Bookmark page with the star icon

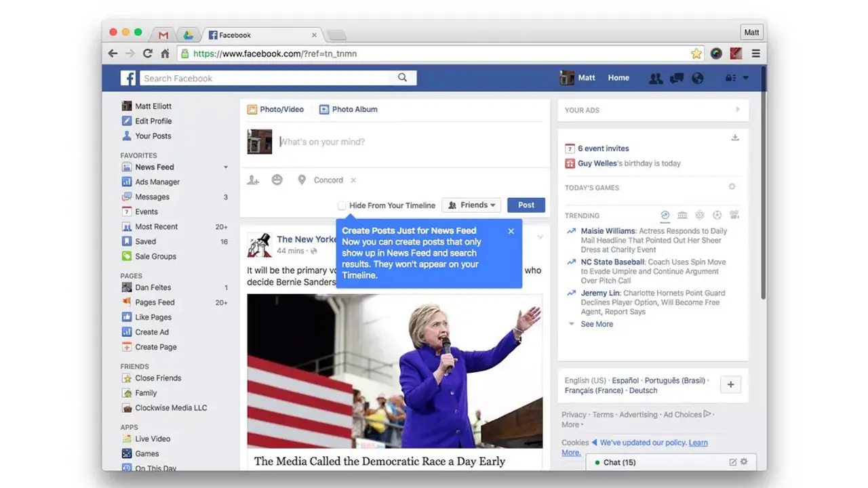tap(696, 54)
